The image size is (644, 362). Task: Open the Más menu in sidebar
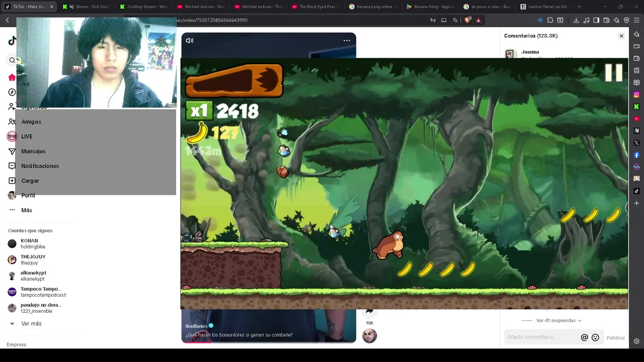click(x=26, y=210)
